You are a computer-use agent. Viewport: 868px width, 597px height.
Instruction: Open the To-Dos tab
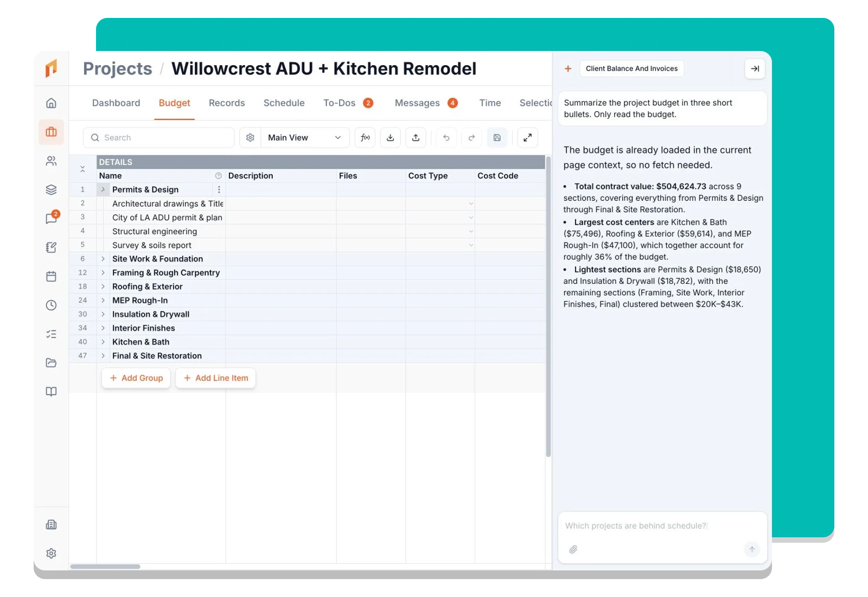pyautogui.click(x=348, y=103)
